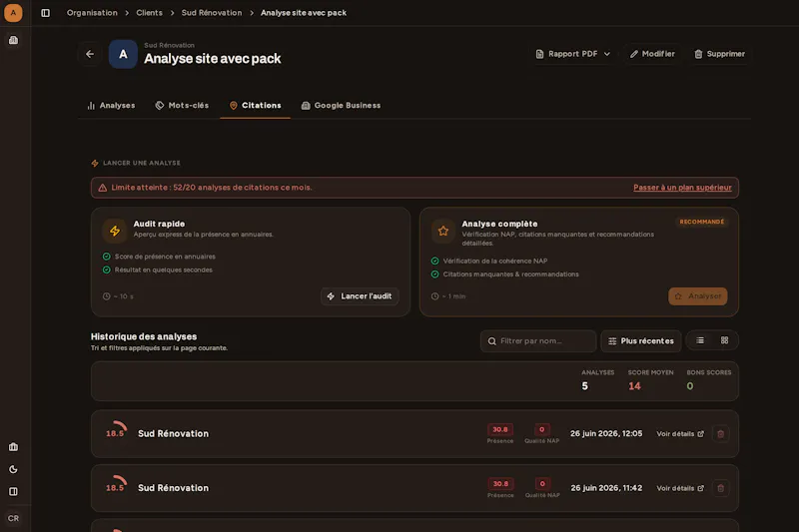The width and height of the screenshot is (799, 532).
Task: Focus the 'Filtrer par nom' search field
Action: coord(538,341)
